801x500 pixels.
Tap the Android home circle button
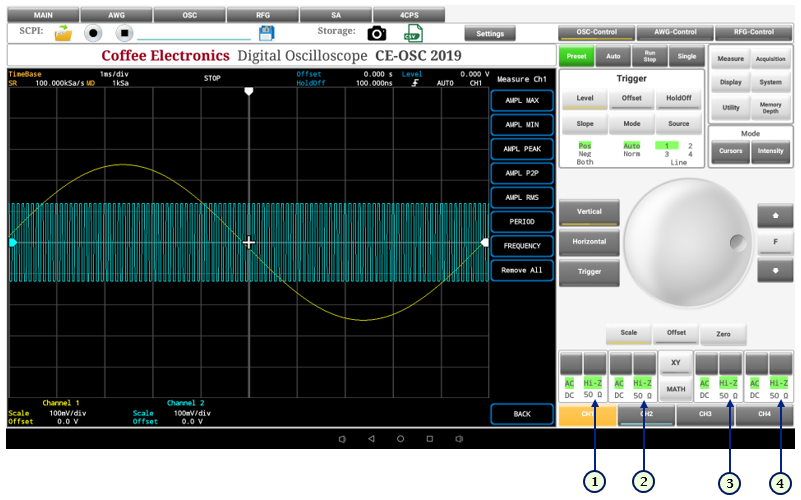[x=400, y=439]
